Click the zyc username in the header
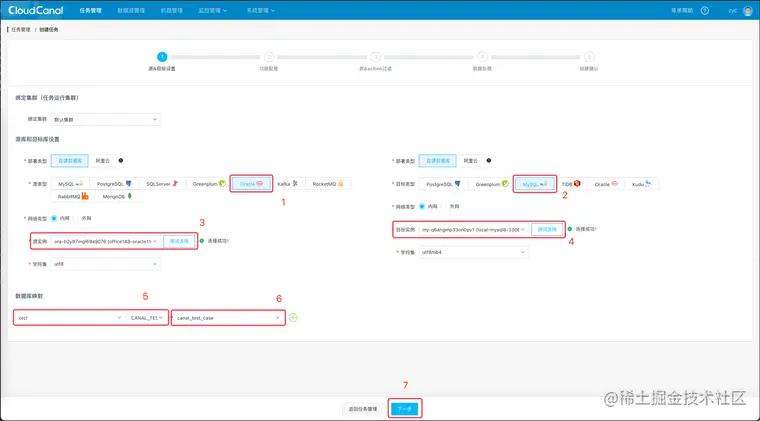This screenshot has width=760, height=421. tap(733, 10)
